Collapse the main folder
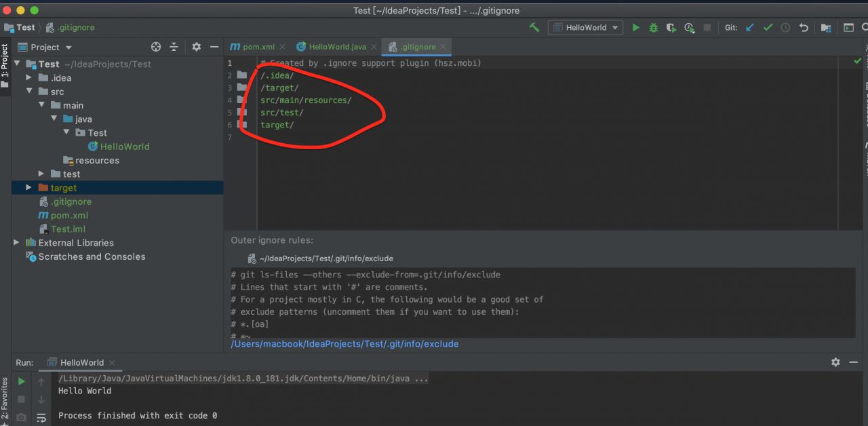868x426 pixels. (x=41, y=105)
